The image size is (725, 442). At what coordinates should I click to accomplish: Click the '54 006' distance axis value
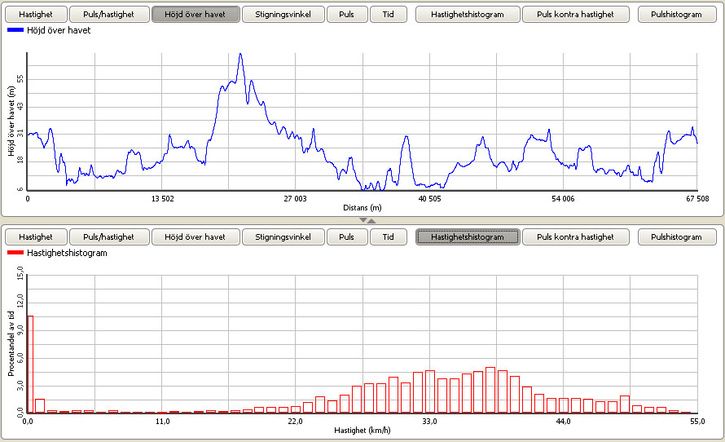point(563,199)
